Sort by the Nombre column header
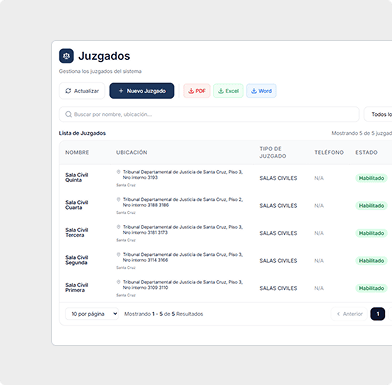This screenshot has height=385, width=392. click(x=77, y=152)
